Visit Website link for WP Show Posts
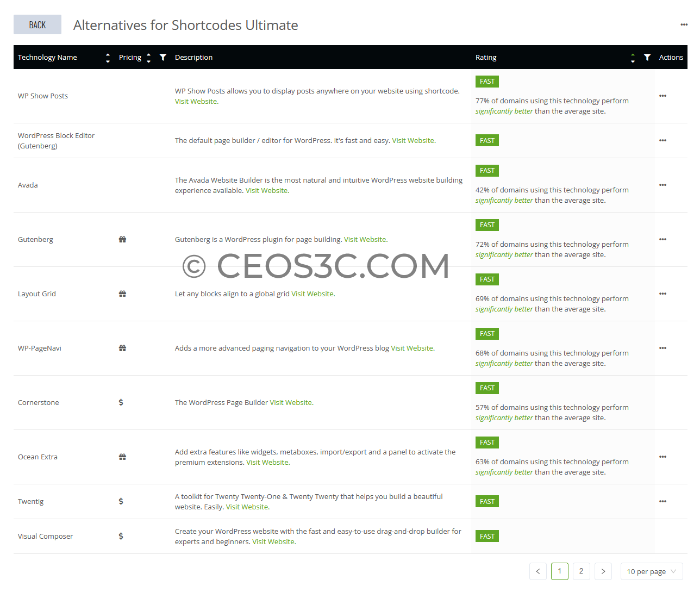700x592 pixels. (x=196, y=101)
